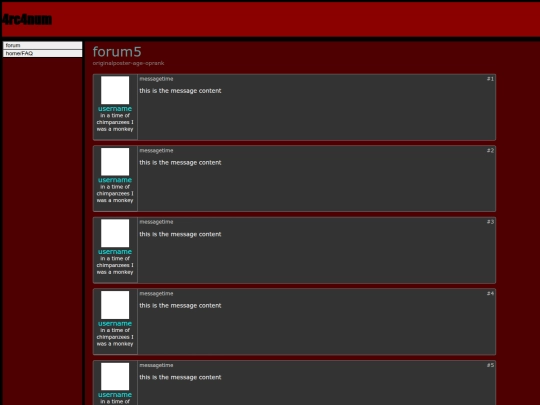Click the #1 post number
The height and width of the screenshot is (405, 540).
point(490,79)
